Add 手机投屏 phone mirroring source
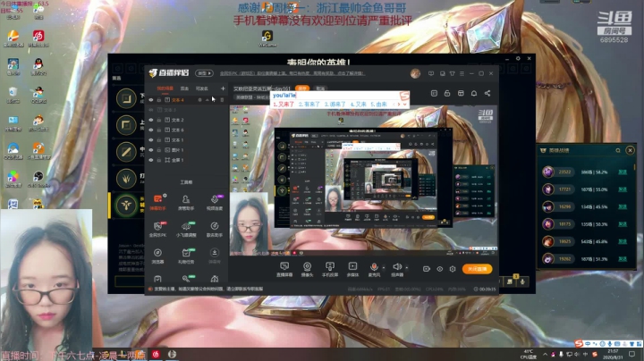This screenshot has height=361, width=644. (330, 270)
